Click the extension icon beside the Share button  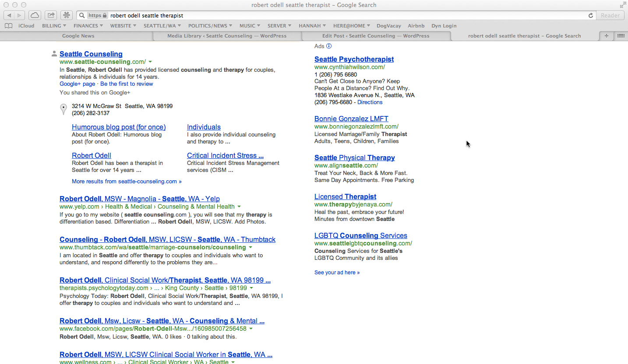point(67,15)
